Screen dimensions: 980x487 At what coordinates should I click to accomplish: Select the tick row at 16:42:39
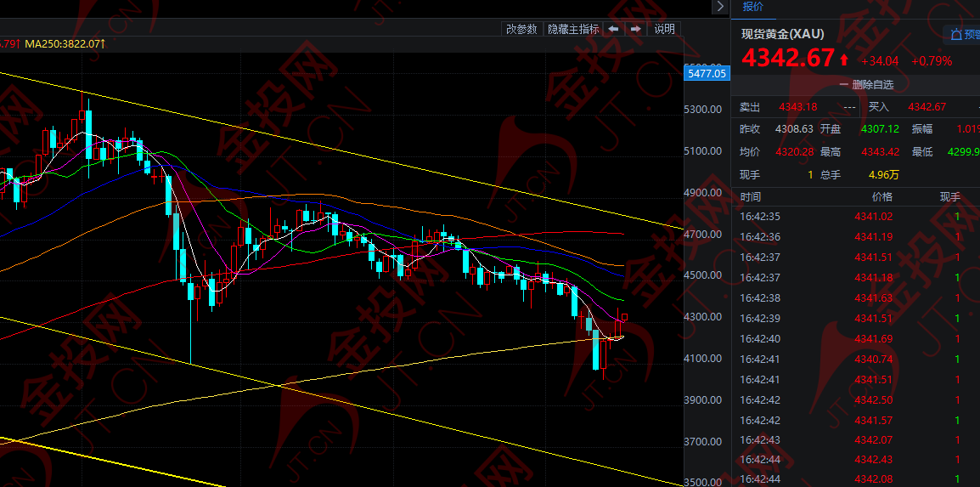856,318
